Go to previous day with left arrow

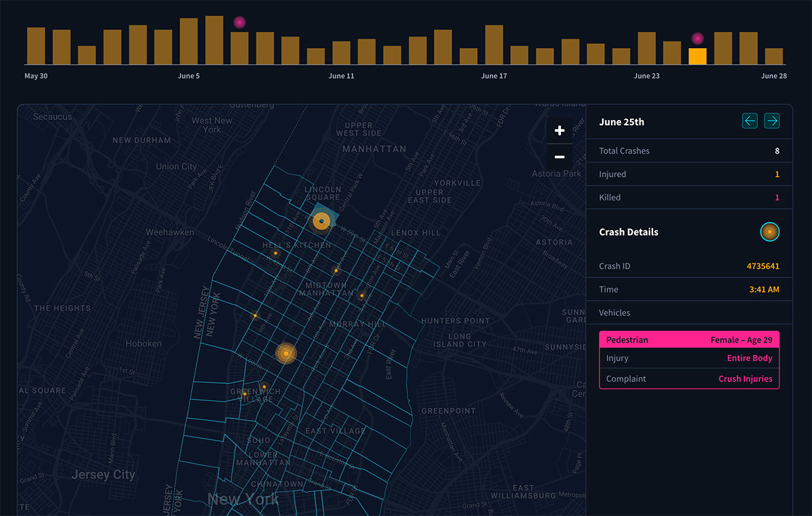coord(750,121)
